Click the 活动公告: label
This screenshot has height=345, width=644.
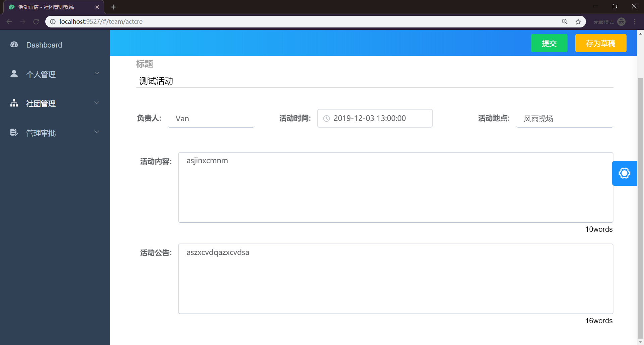[156, 253]
